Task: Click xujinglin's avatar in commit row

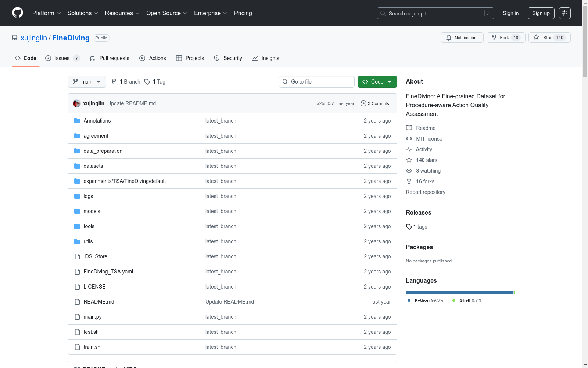Action: [77, 103]
